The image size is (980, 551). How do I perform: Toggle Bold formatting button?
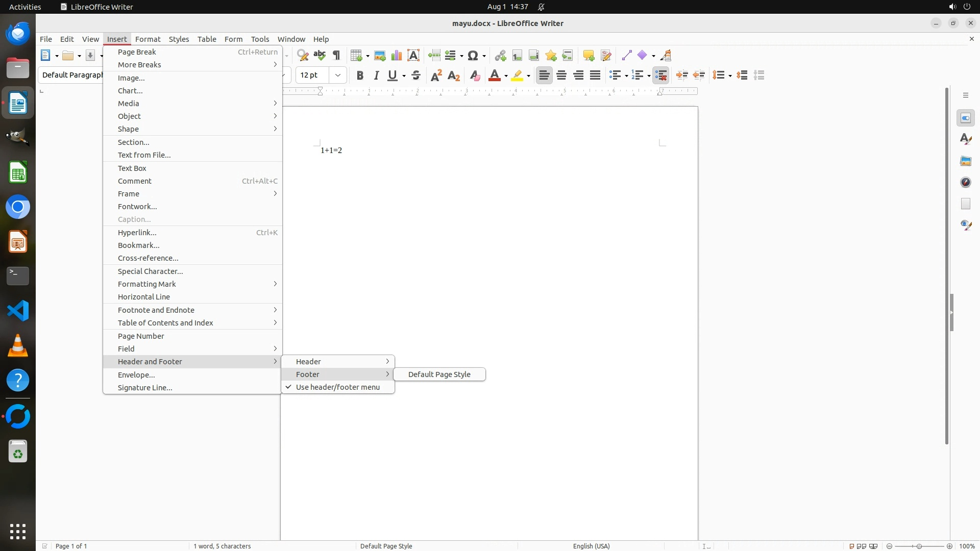click(x=360, y=76)
